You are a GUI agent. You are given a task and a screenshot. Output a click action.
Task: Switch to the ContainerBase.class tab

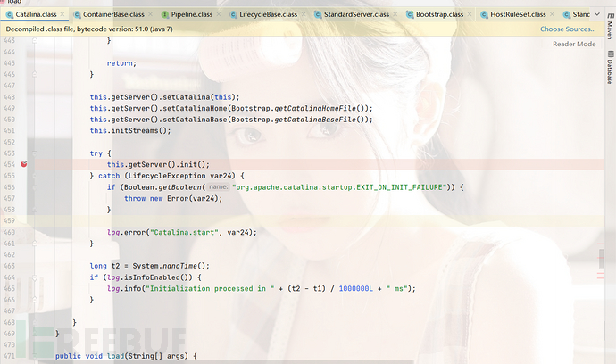(113, 14)
